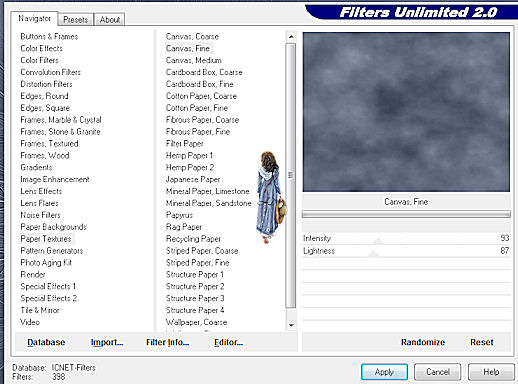Choose Cardboard Box, Coarse filter
518x384 pixels.
pyautogui.click(x=204, y=72)
